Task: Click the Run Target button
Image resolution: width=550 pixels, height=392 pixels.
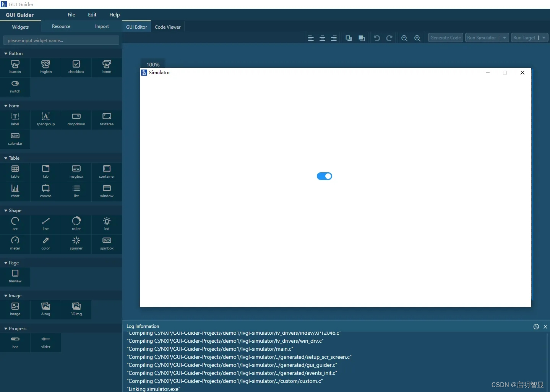Action: tap(524, 38)
